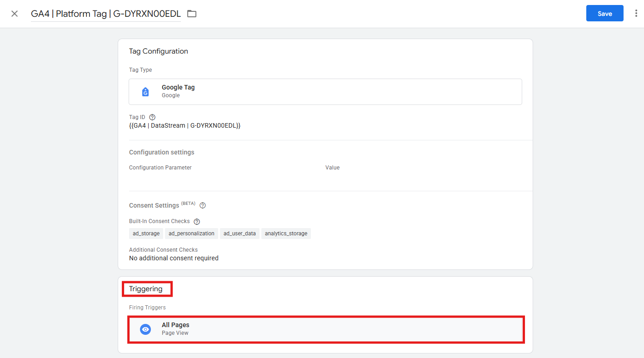Open the All Pages firing trigger
The width and height of the screenshot is (644, 358).
point(326,329)
